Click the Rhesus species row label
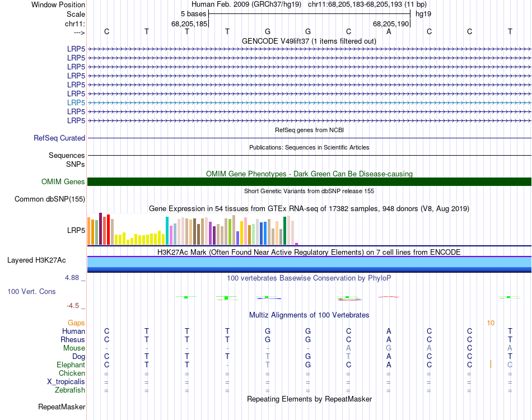This screenshot has height=420, width=532. [73, 339]
